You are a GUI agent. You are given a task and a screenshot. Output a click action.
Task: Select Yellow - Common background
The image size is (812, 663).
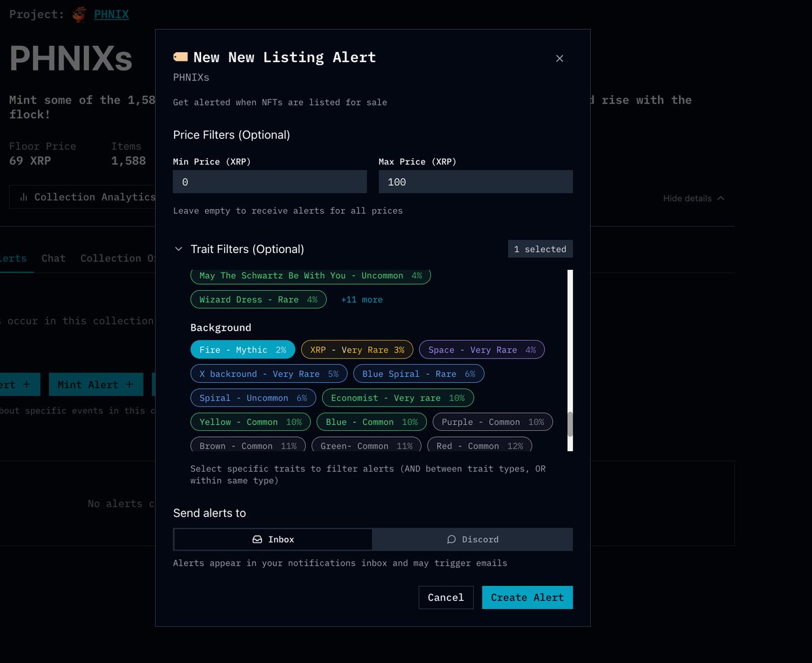point(250,421)
